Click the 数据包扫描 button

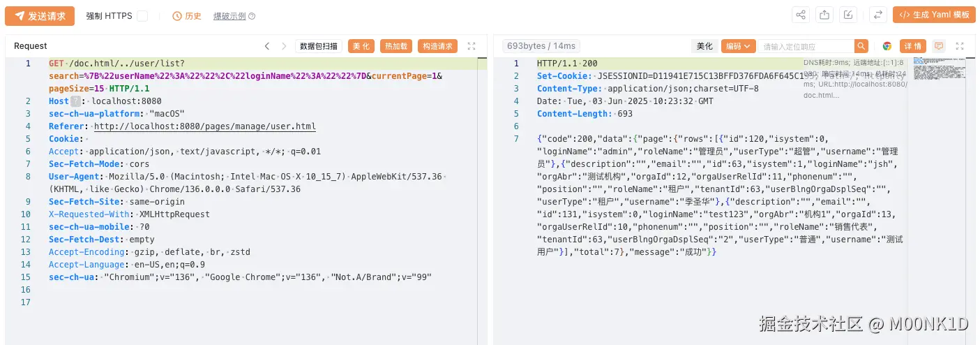[319, 46]
